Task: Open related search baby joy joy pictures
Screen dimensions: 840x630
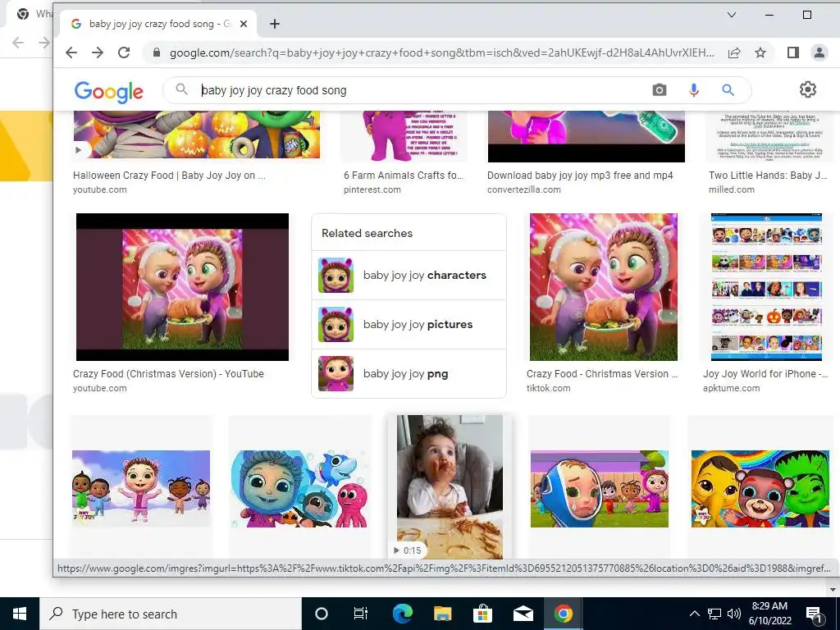Action: point(409,325)
